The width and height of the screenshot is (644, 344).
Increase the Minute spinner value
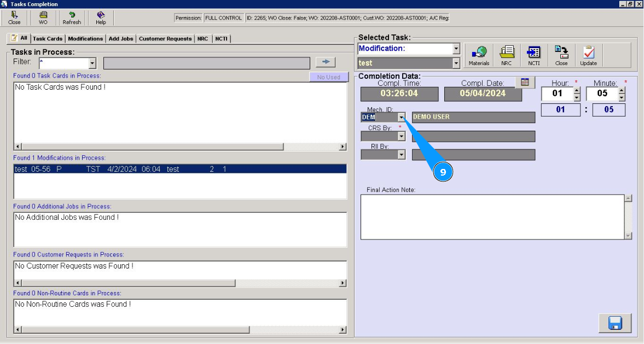tap(622, 91)
